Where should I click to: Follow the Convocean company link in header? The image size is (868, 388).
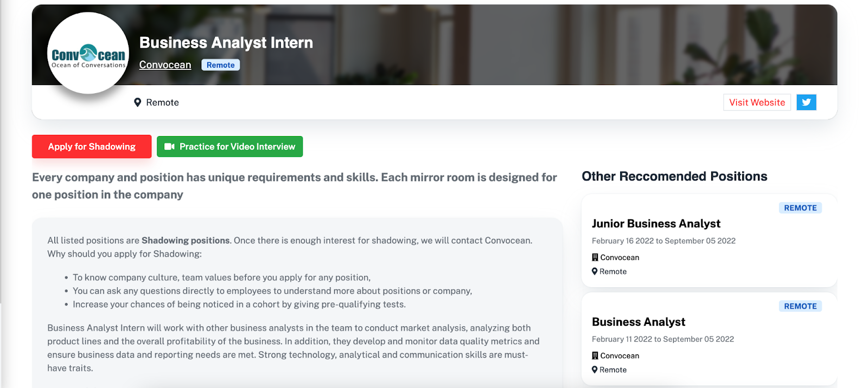165,65
